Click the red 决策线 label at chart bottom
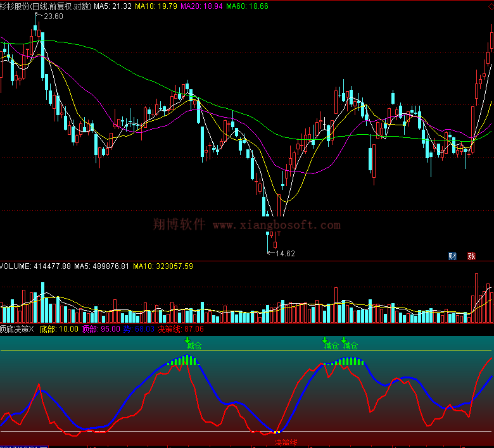The width and height of the screenshot is (494, 448). pyautogui.click(x=286, y=442)
